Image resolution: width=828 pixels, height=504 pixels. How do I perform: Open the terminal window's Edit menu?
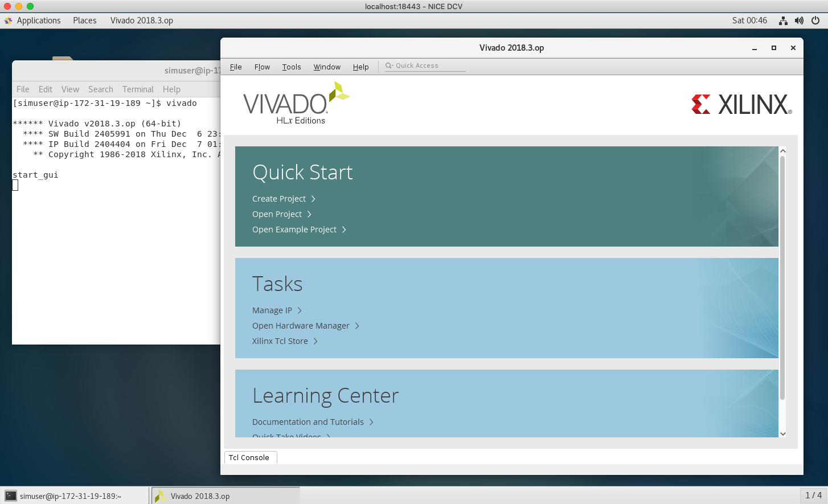coord(46,89)
